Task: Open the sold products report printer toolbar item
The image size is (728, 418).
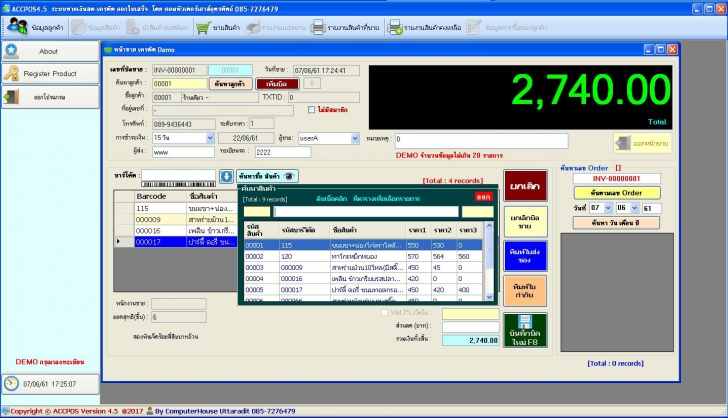Action: 345,27
